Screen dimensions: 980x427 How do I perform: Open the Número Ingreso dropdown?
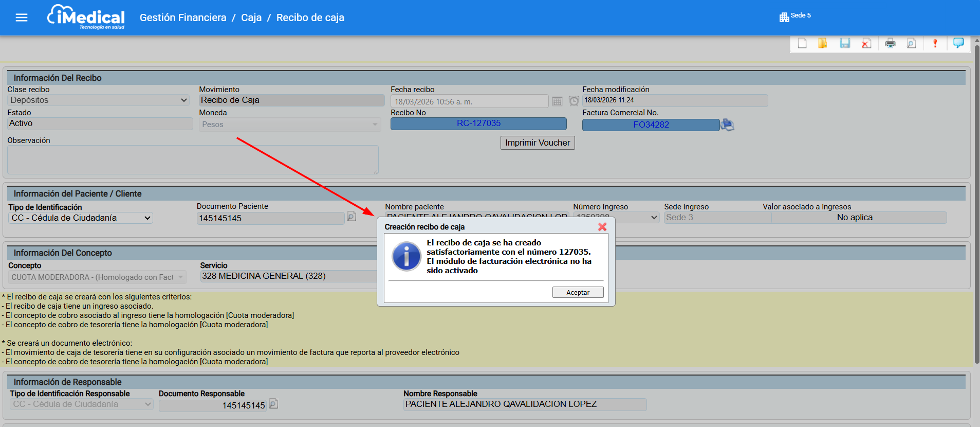[x=653, y=218]
